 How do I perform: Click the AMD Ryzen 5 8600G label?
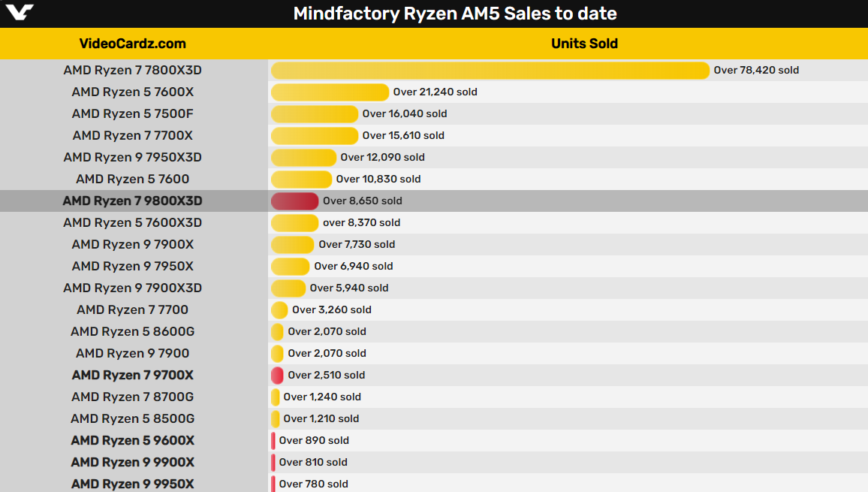(x=133, y=332)
